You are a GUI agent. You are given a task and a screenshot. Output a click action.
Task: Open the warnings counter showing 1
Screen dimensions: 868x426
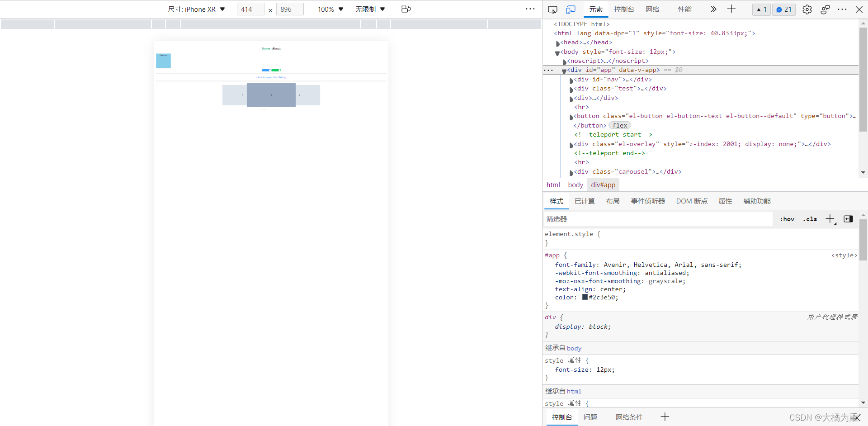click(762, 9)
